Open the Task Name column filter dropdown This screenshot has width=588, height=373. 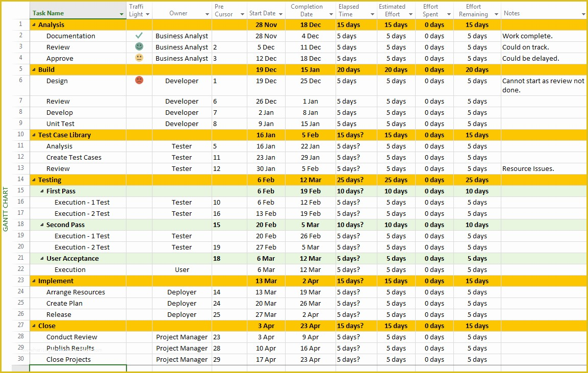[x=121, y=14]
